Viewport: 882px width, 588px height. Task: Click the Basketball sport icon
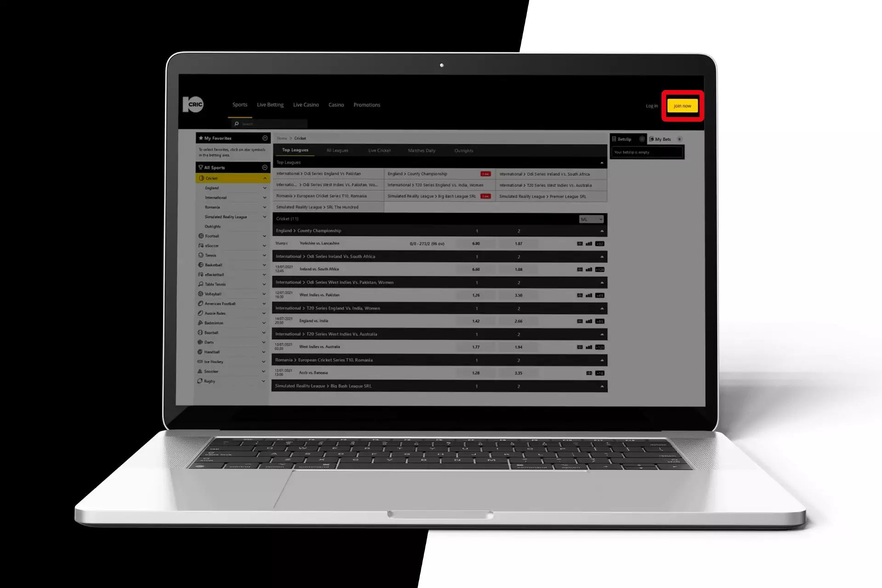coord(200,265)
